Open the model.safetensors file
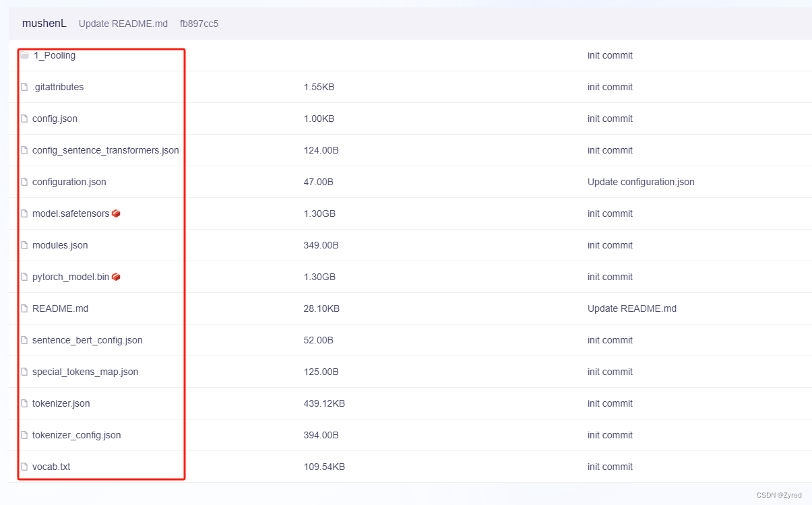Image resolution: width=812 pixels, height=505 pixels. [x=71, y=213]
